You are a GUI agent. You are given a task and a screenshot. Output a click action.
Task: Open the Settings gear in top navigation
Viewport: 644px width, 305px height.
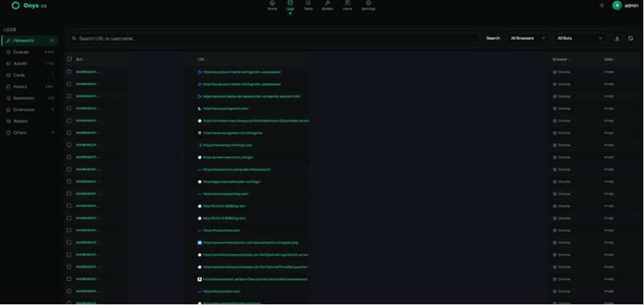[x=368, y=6]
